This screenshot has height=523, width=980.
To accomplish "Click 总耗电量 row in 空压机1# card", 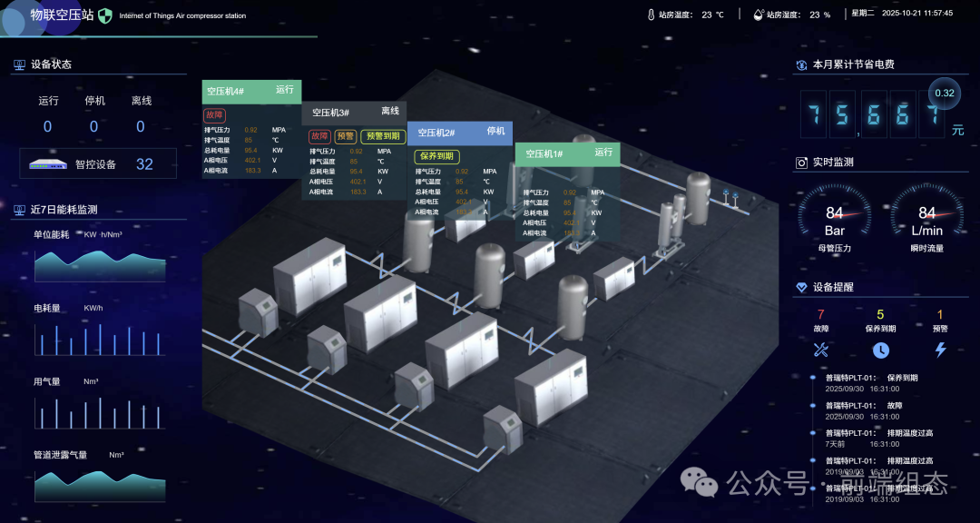I will click(564, 212).
